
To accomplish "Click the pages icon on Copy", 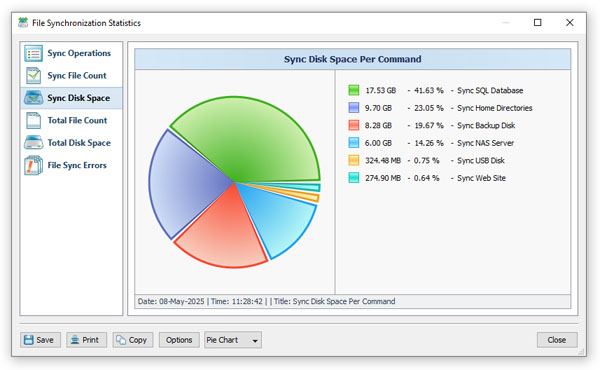I will coord(121,340).
